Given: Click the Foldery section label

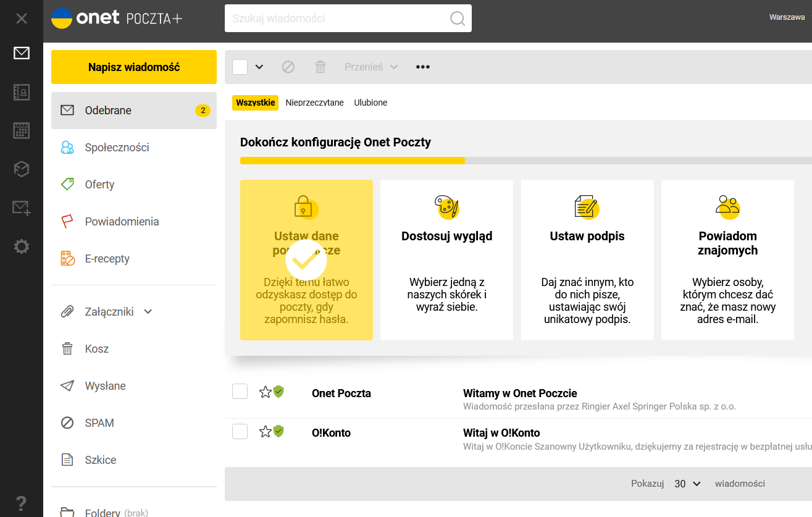Looking at the screenshot, I should point(103,512).
